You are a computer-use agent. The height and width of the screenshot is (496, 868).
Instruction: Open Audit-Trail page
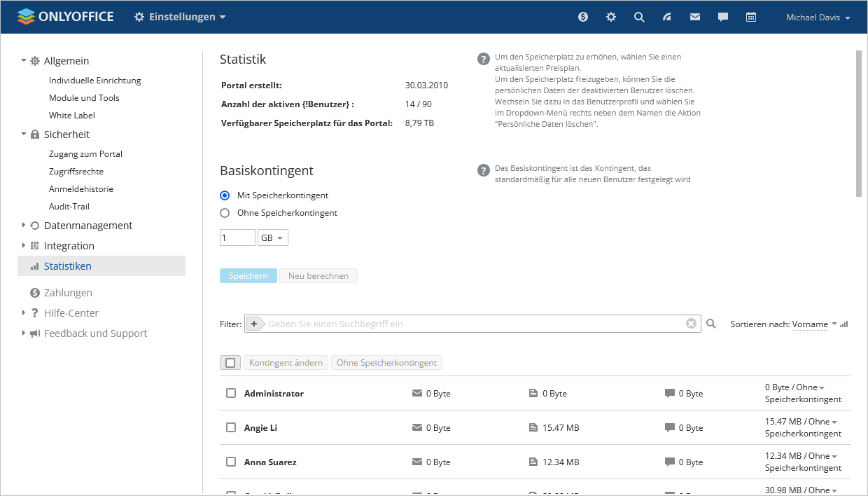tap(69, 207)
